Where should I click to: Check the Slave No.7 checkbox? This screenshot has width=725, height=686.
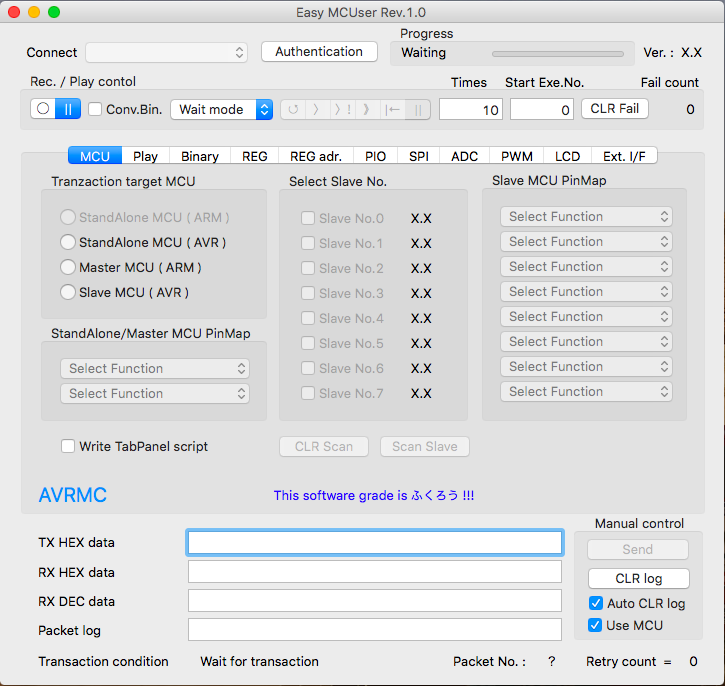tap(308, 393)
